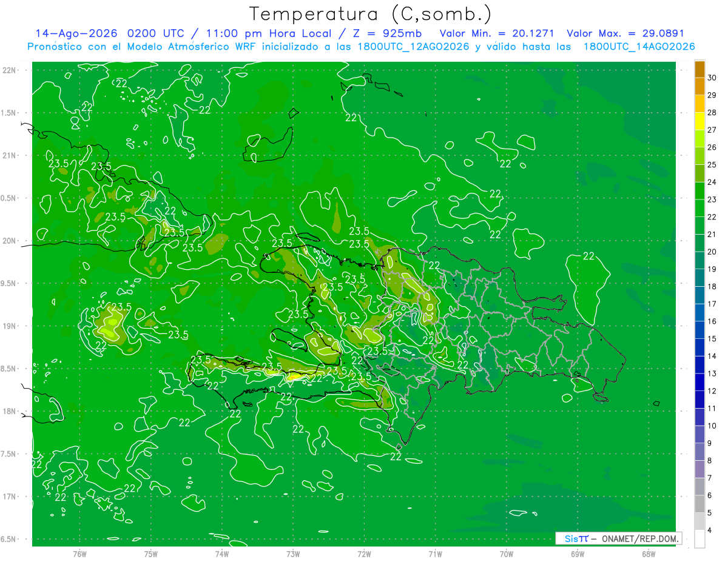Click legend label '11'
Viewport: 728px width, 562px height.
point(712,409)
